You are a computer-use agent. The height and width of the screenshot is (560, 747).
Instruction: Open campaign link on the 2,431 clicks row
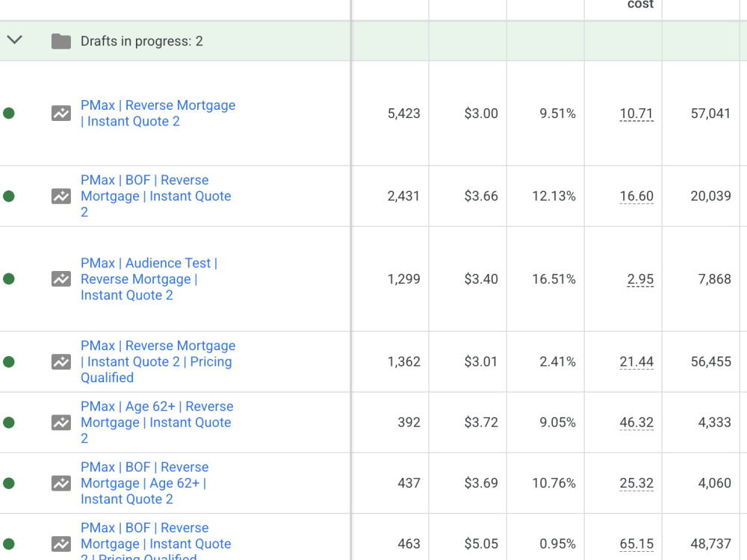156,196
